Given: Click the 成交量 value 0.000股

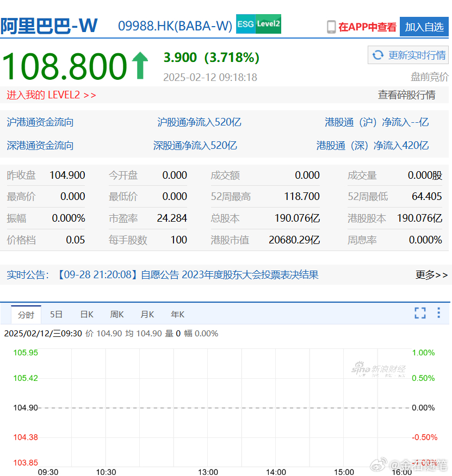Looking at the screenshot, I should coord(425,175).
